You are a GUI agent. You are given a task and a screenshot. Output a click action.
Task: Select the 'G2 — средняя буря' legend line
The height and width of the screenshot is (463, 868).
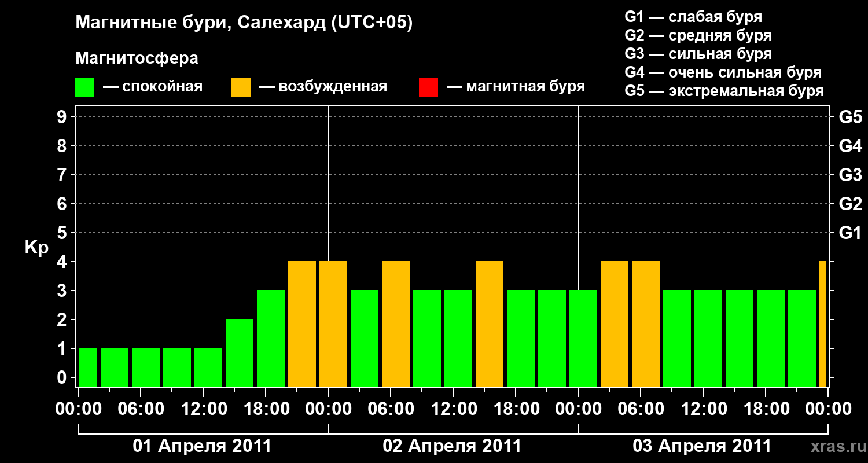click(698, 35)
